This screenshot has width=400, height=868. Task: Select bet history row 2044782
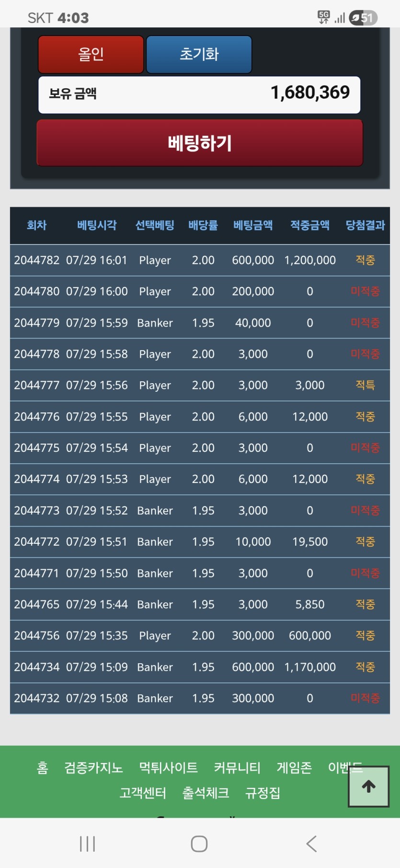click(x=200, y=260)
